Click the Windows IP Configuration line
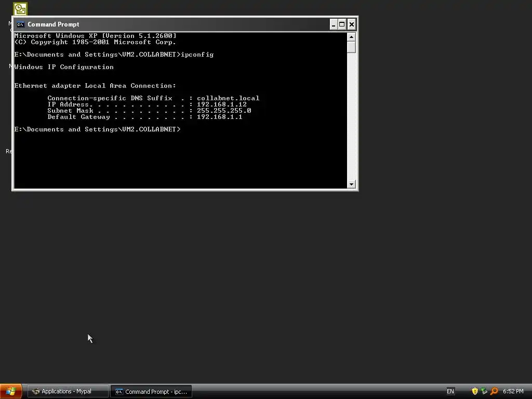 pos(64,67)
